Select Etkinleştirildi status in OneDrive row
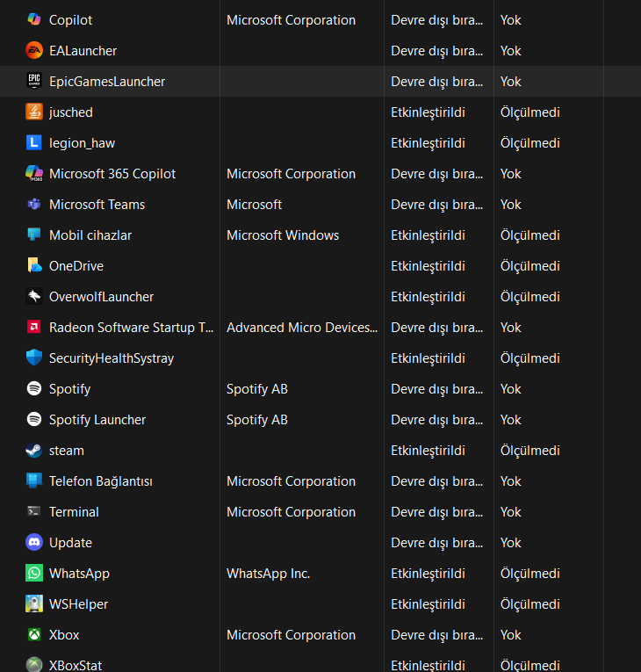This screenshot has height=672, width=641. point(428,266)
